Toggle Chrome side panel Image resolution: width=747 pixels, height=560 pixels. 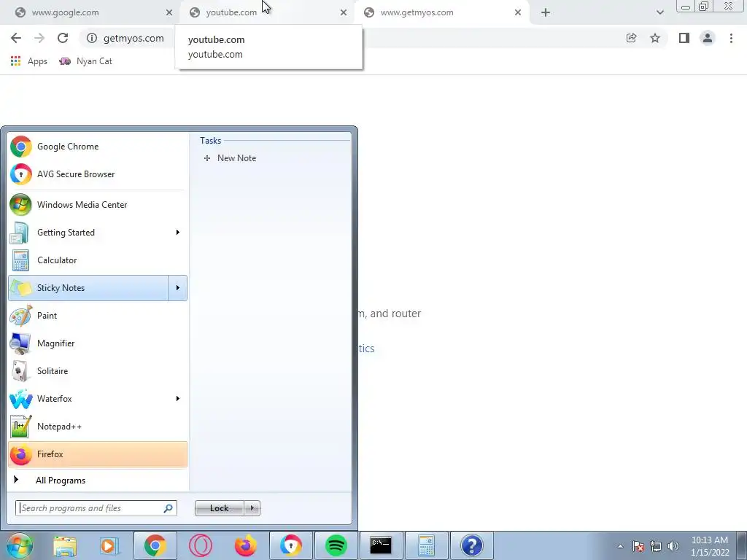click(684, 38)
